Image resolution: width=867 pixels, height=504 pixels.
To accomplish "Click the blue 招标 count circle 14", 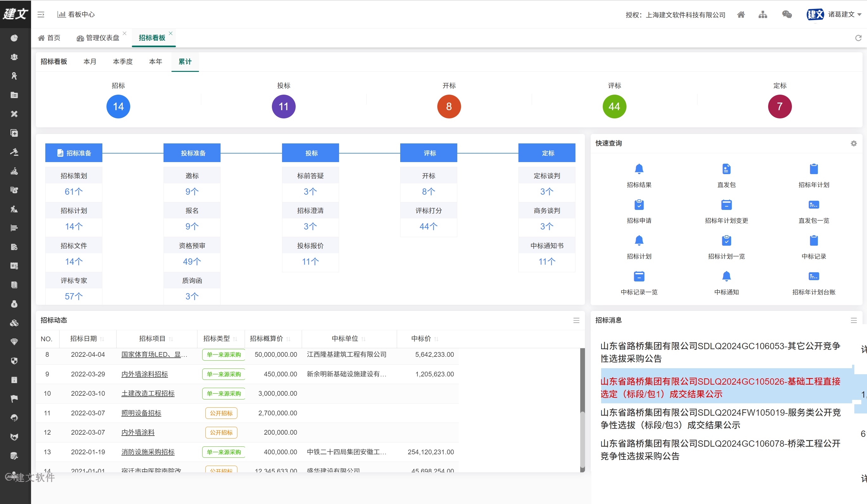I will pyautogui.click(x=118, y=107).
